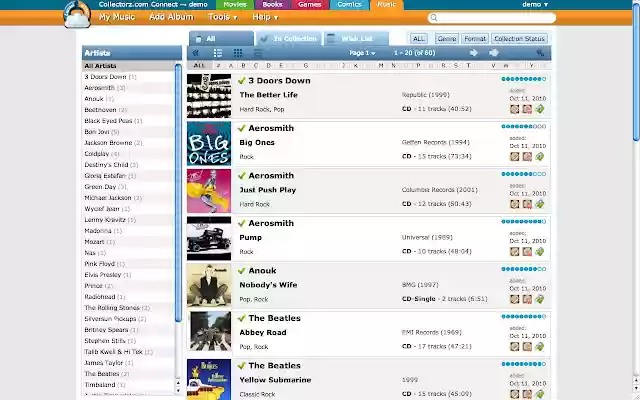Viewport: 640px width, 400px height.
Task: Toggle collection checkmark for Anouk row
Action: pyautogui.click(x=242, y=271)
